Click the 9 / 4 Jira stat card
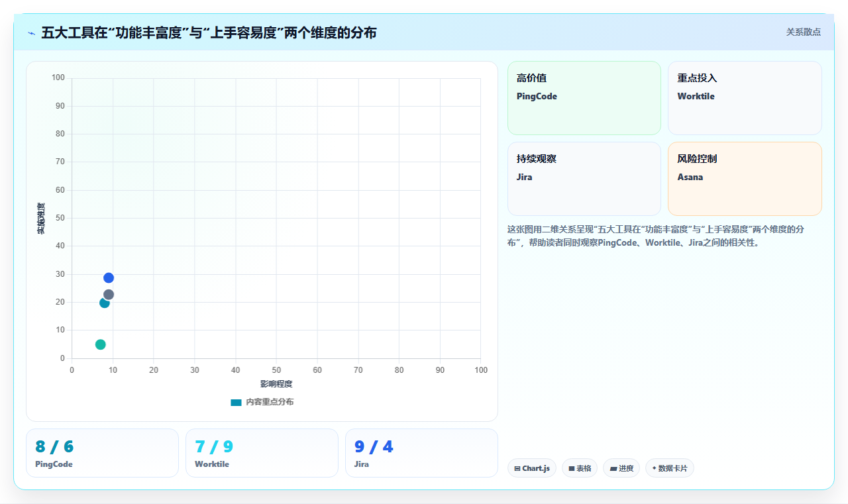This screenshot has height=504, width=848. 421,453
